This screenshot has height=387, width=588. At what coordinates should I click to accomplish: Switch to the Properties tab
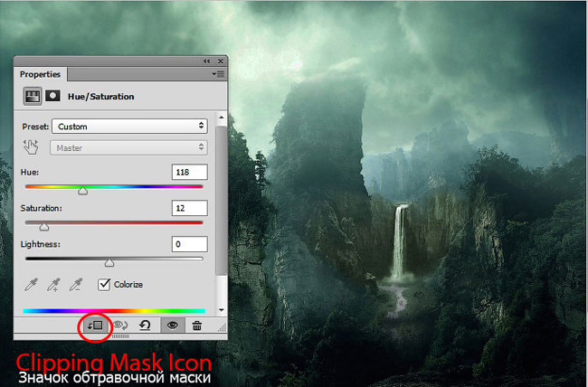40,74
